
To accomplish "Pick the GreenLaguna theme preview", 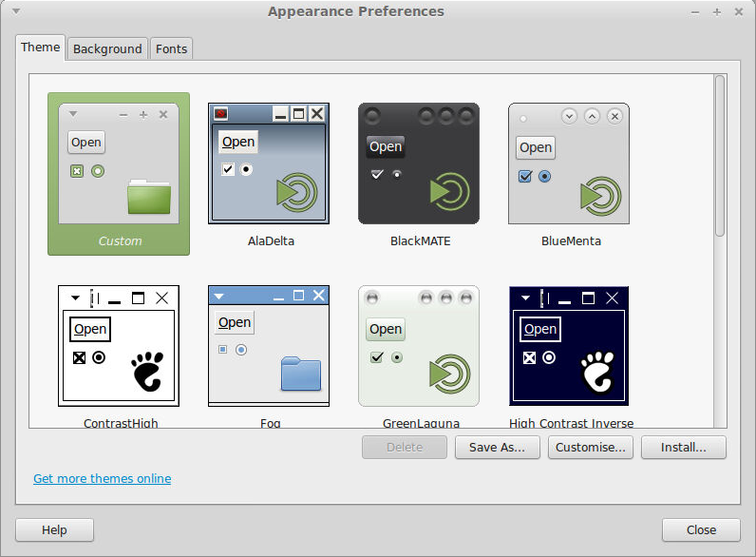I will (x=419, y=346).
